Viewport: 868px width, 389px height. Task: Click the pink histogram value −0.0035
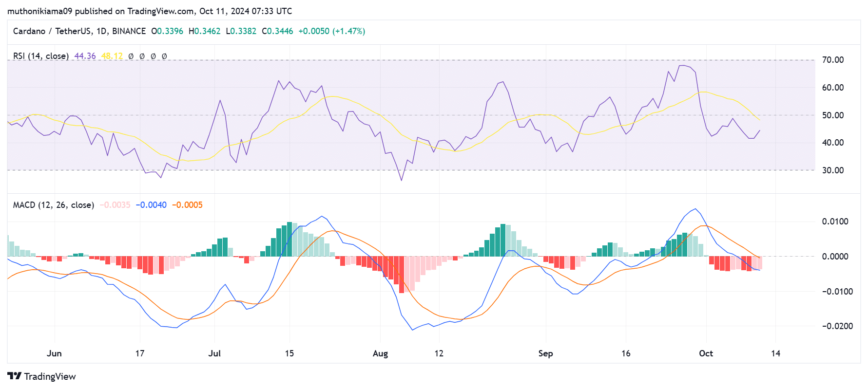115,205
